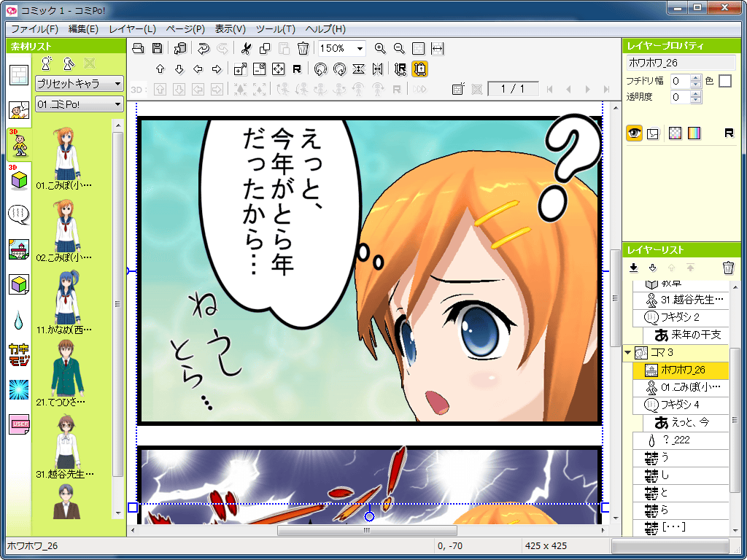Open the effect lines material category

(x=19, y=389)
